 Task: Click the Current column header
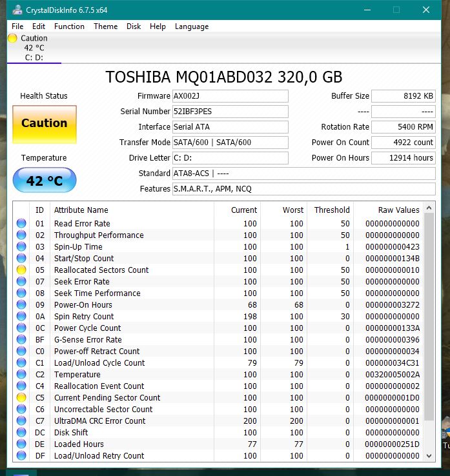237,210
